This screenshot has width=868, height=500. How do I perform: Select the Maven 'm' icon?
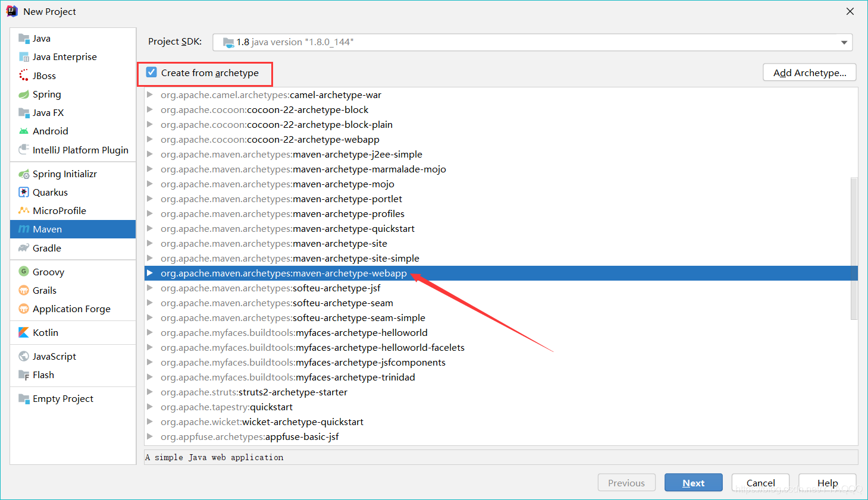24,229
